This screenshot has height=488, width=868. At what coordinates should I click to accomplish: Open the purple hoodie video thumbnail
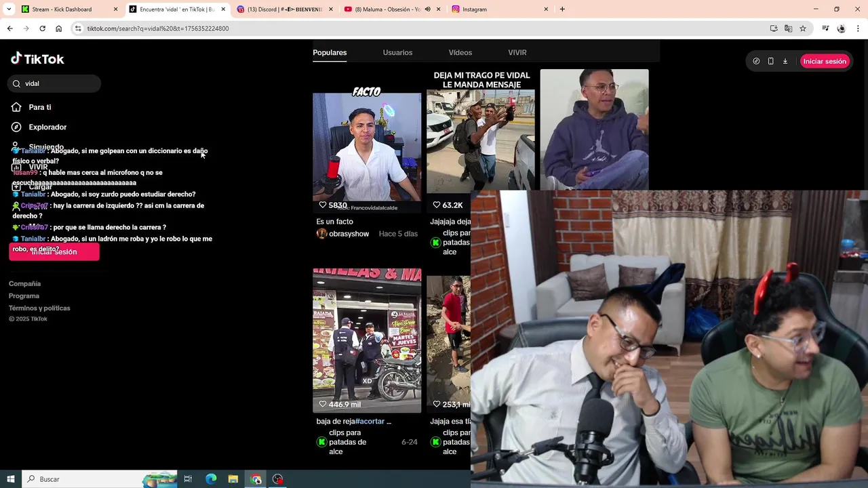click(594, 129)
